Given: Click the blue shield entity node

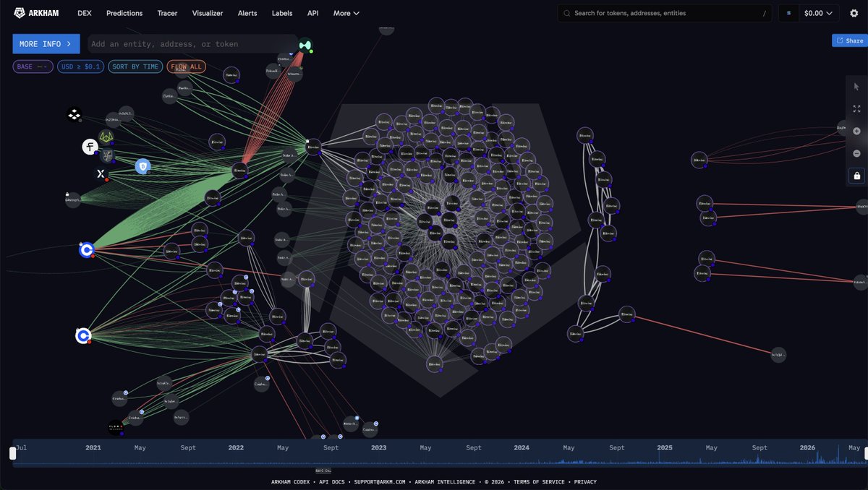Looking at the screenshot, I should click(x=142, y=166).
